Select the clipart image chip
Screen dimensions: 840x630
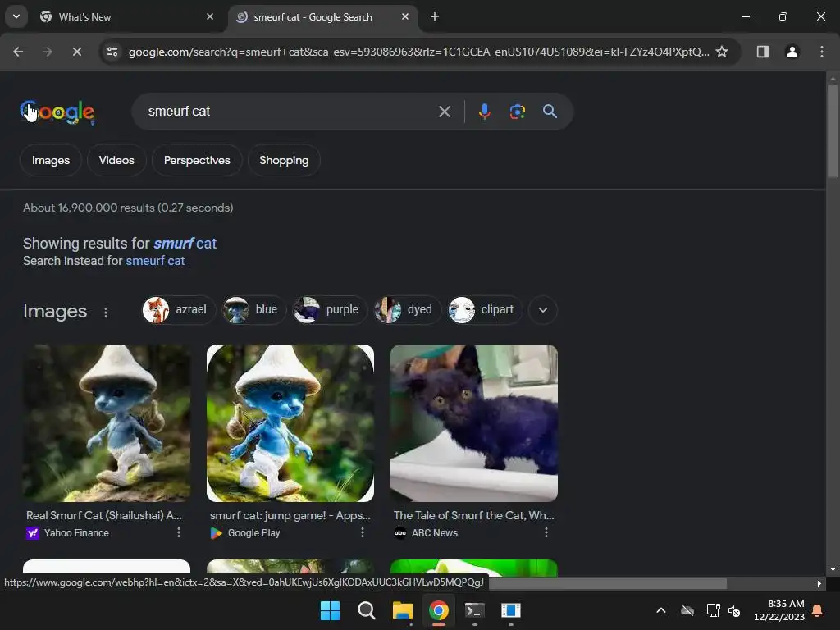[x=485, y=310]
